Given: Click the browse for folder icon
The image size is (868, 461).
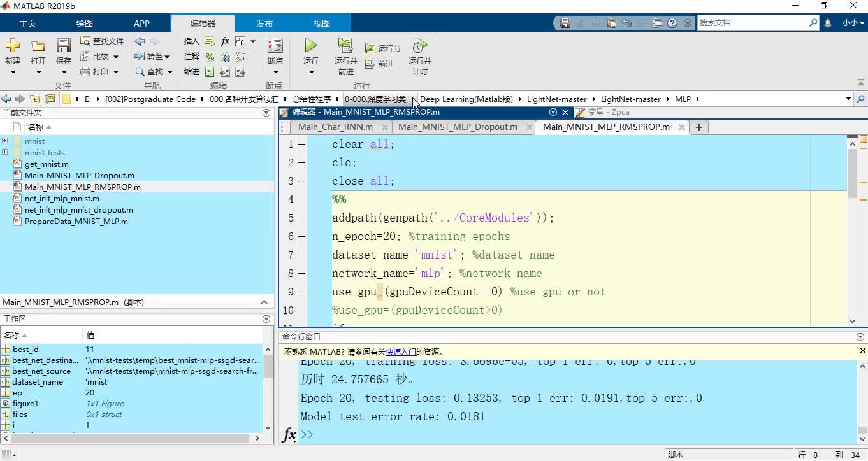Looking at the screenshot, I should [49, 99].
